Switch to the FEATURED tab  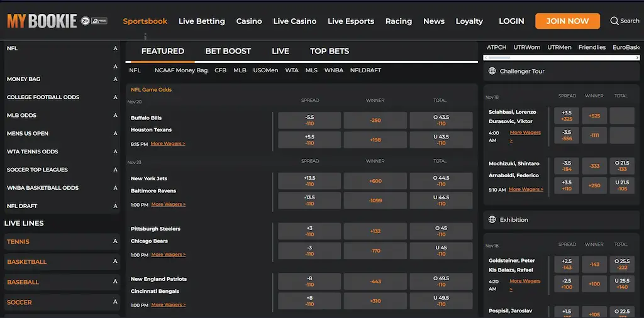pos(163,52)
